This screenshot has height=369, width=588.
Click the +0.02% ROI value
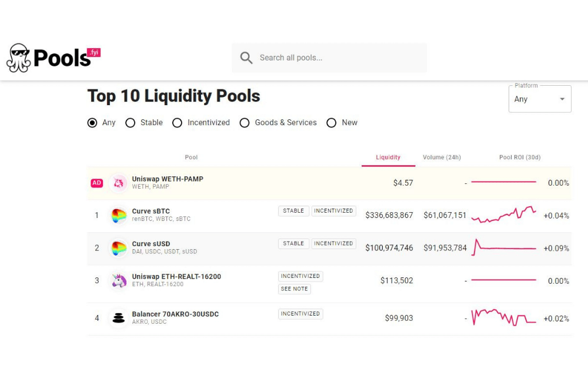[x=556, y=319]
